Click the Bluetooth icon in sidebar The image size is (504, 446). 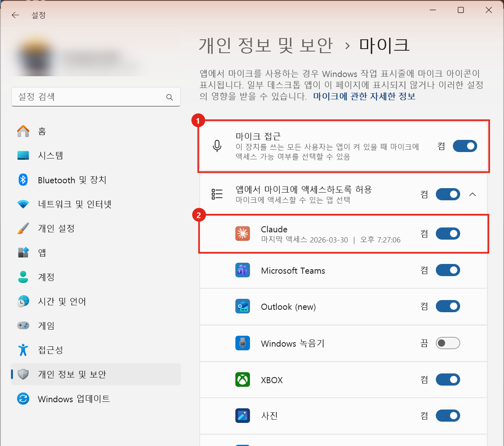coord(23,180)
